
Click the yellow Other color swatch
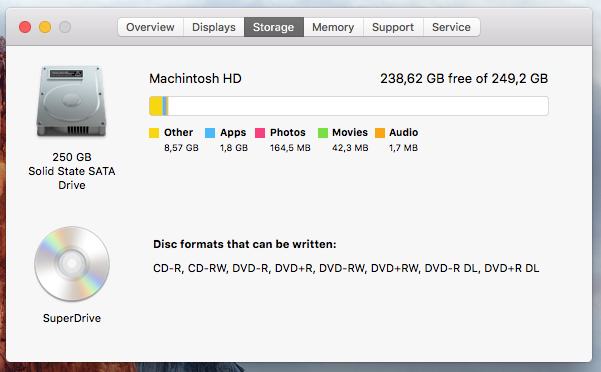coord(154,133)
